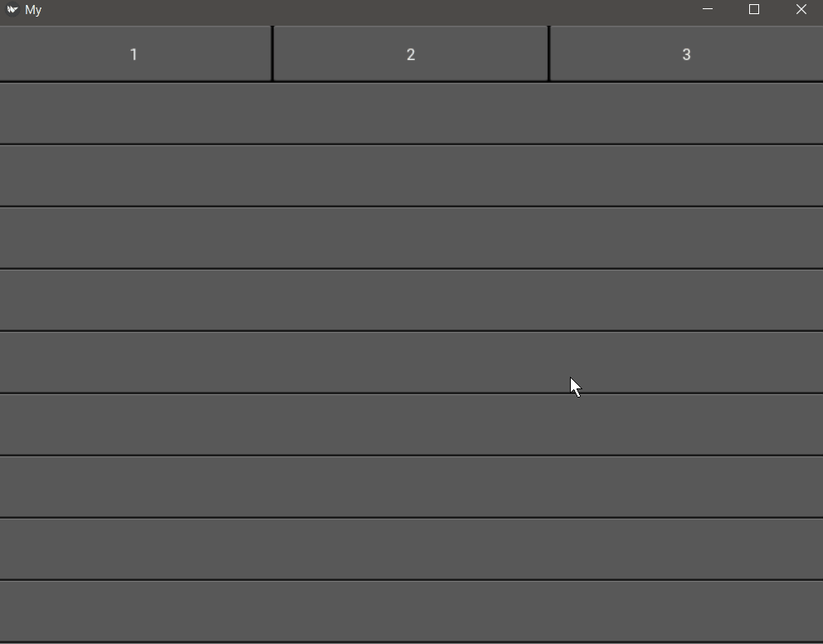Click the window title text My
This screenshot has height=644, width=823.
point(33,10)
